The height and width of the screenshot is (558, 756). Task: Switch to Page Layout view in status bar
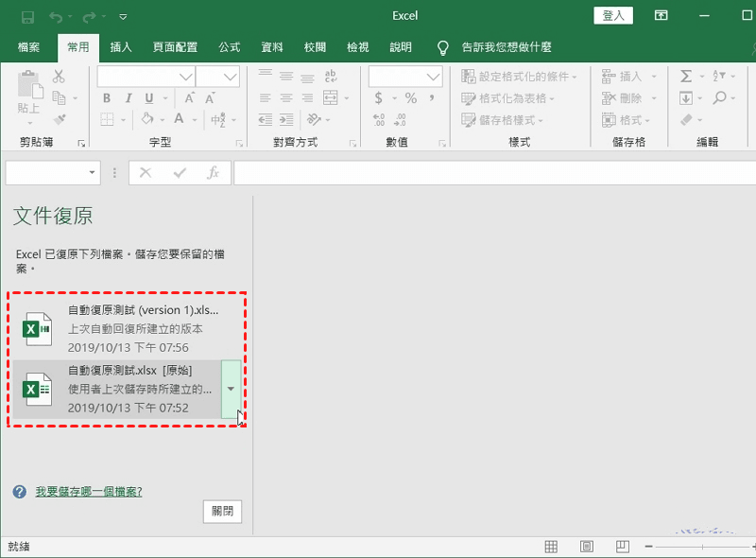click(587, 547)
